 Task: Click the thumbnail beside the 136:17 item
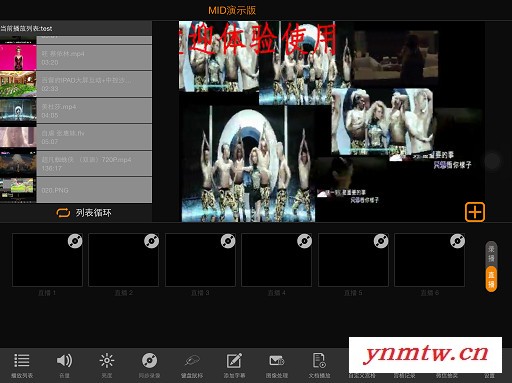(x=18, y=164)
